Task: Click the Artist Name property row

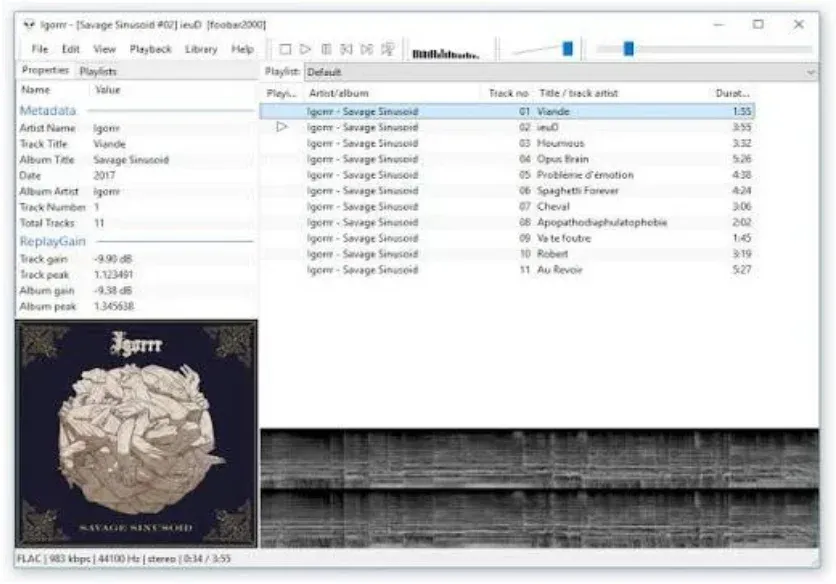Action: coord(136,128)
